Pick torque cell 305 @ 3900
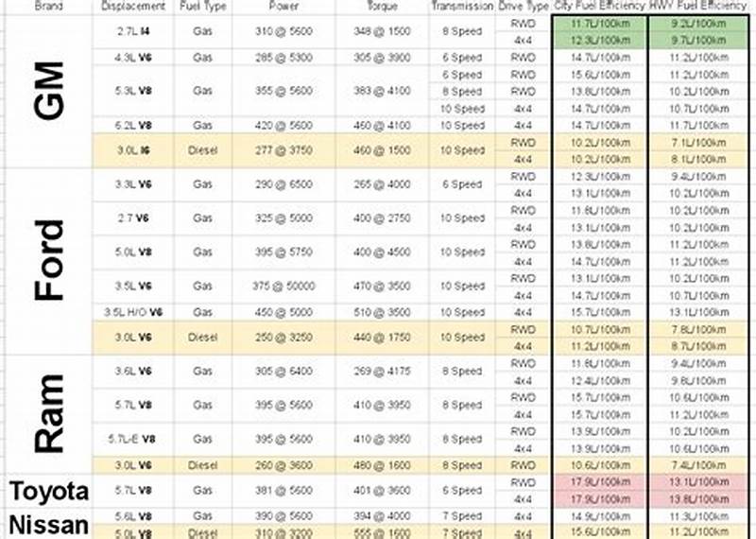 coord(382,58)
